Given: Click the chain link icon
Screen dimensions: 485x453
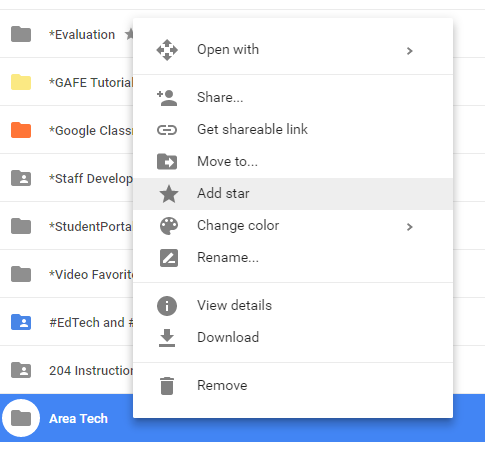Looking at the screenshot, I should point(167,130).
